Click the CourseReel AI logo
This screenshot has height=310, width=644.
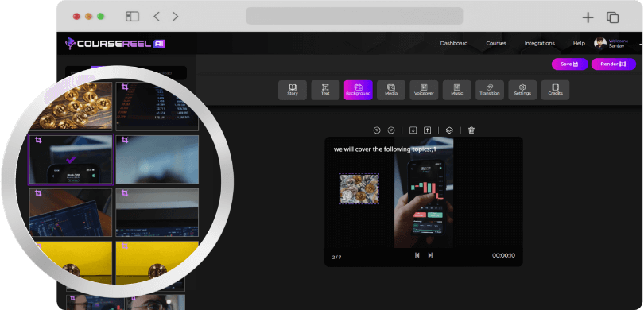click(x=115, y=44)
